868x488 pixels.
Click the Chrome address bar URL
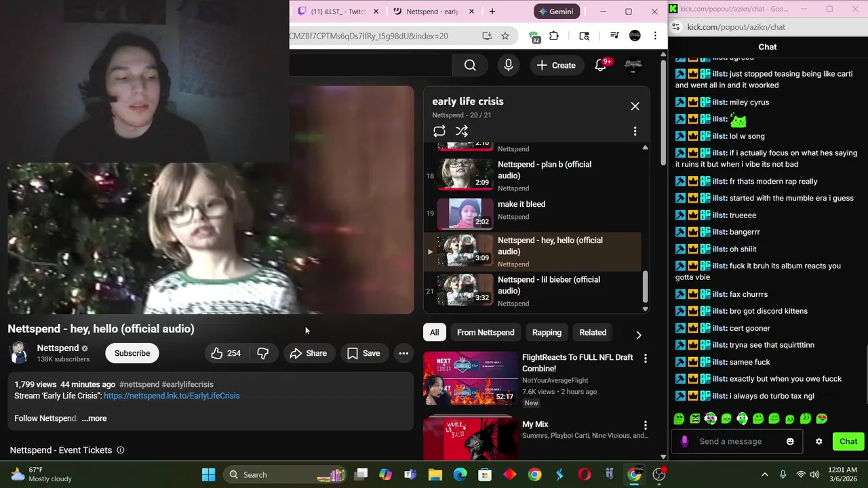370,36
